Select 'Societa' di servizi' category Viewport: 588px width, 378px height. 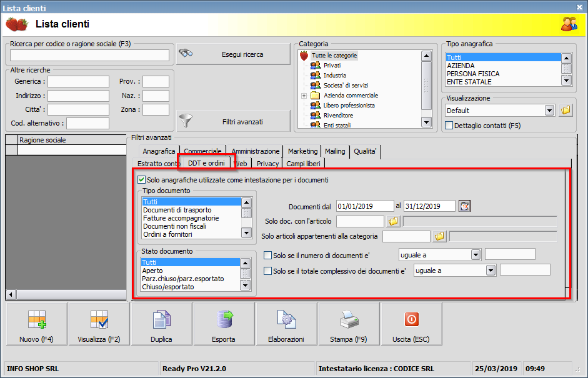click(346, 86)
